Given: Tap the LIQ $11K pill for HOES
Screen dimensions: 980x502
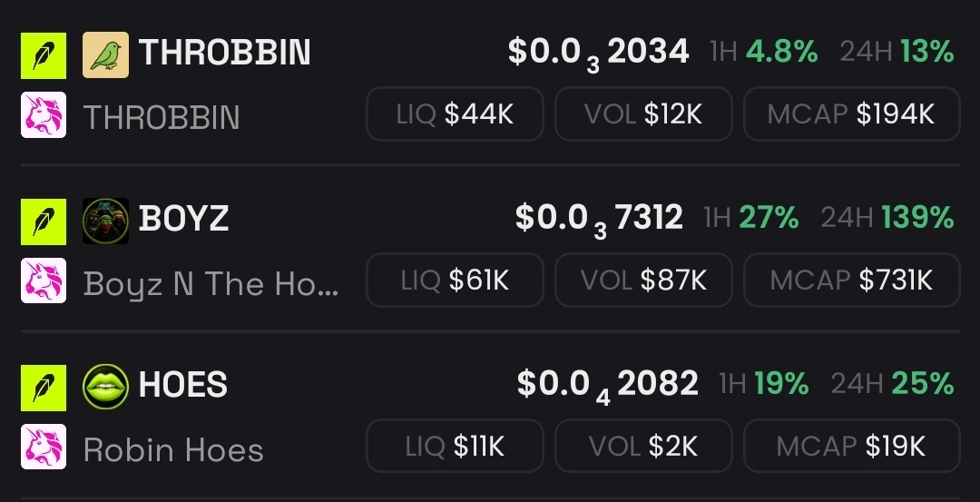Looking at the screenshot, I should coord(455,446).
